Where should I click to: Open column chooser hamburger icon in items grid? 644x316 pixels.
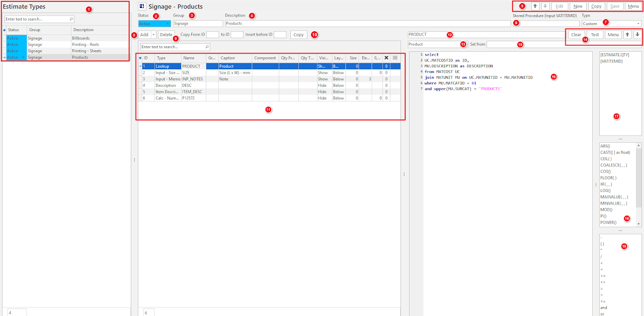point(395,58)
